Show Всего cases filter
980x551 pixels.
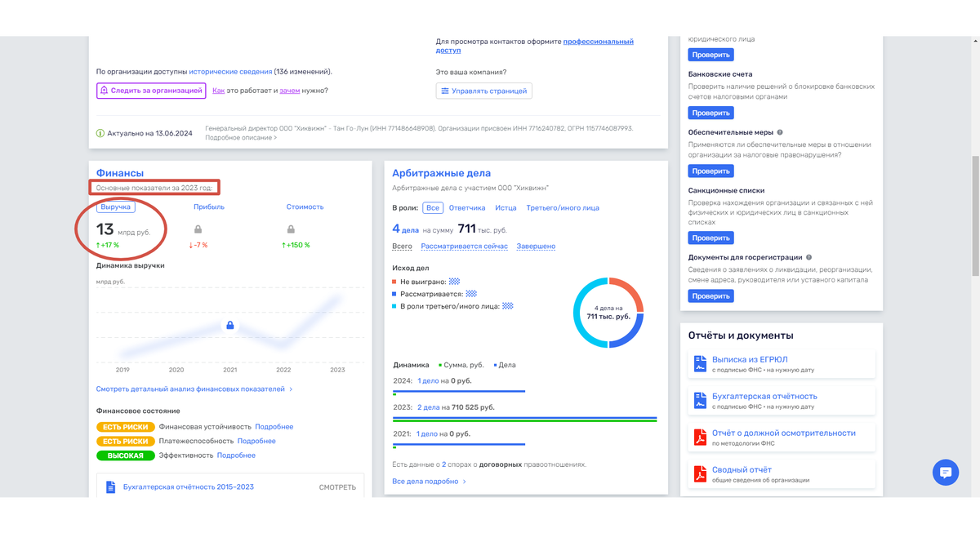pos(402,247)
